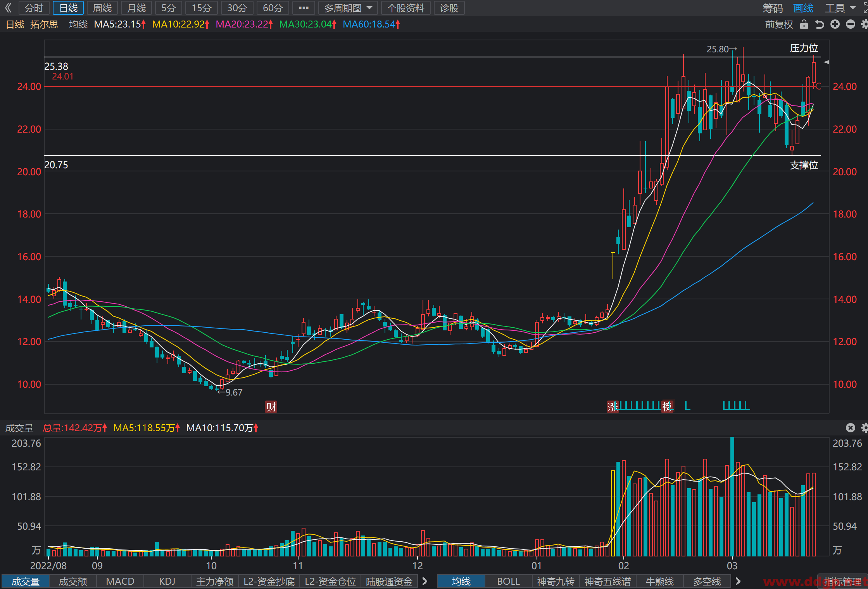Click the 涨 marker on the timeline
Viewport: 868px width, 589px height.
tap(613, 407)
